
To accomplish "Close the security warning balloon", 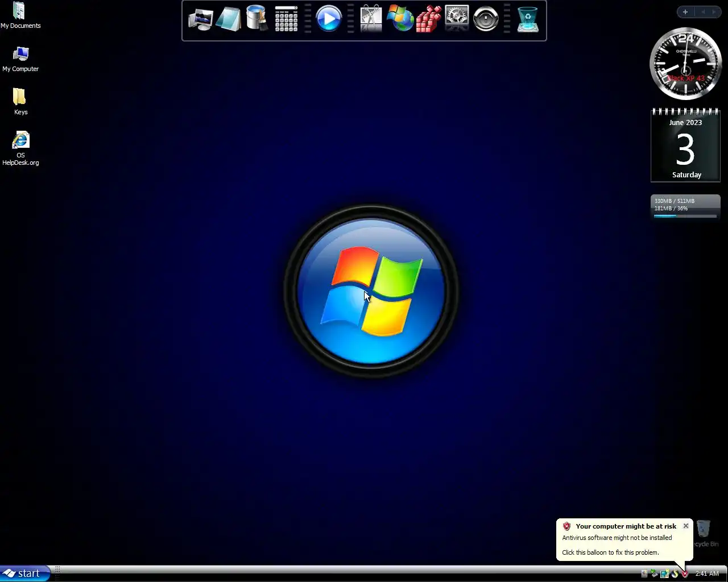I will 686,526.
